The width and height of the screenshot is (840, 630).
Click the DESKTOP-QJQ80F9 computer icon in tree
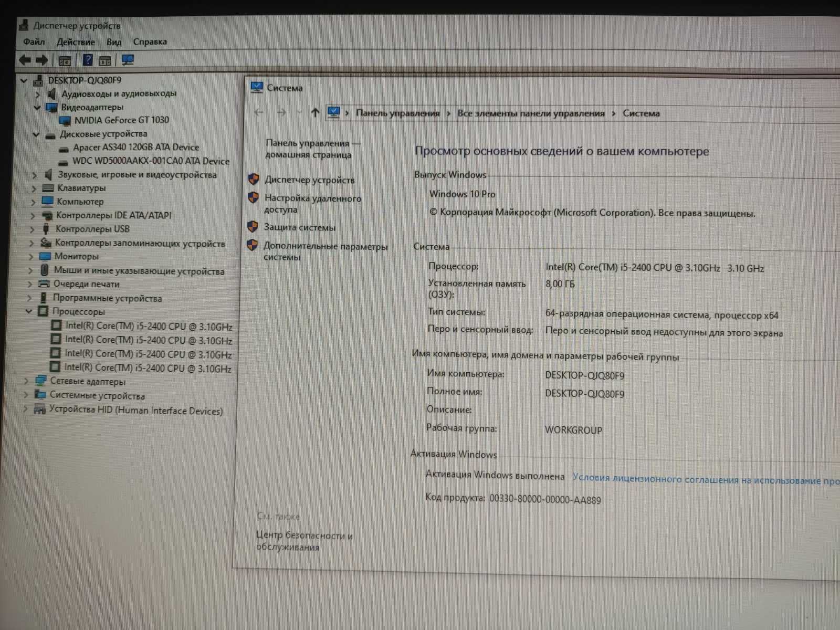pyautogui.click(x=38, y=80)
